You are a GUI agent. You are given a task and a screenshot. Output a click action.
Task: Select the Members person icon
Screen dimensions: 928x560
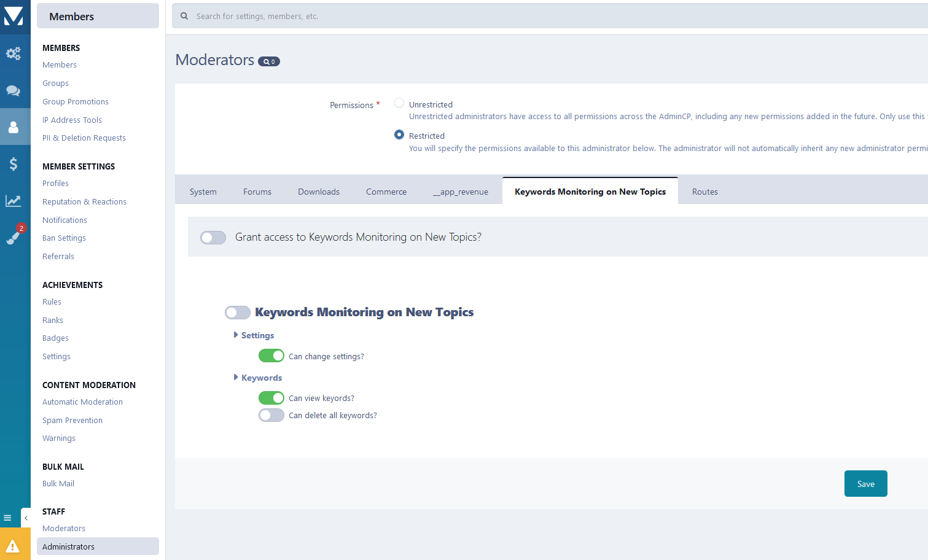pyautogui.click(x=14, y=127)
